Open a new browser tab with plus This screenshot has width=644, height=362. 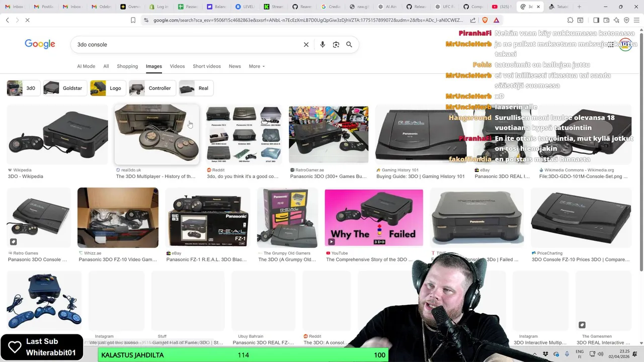click(x=579, y=7)
